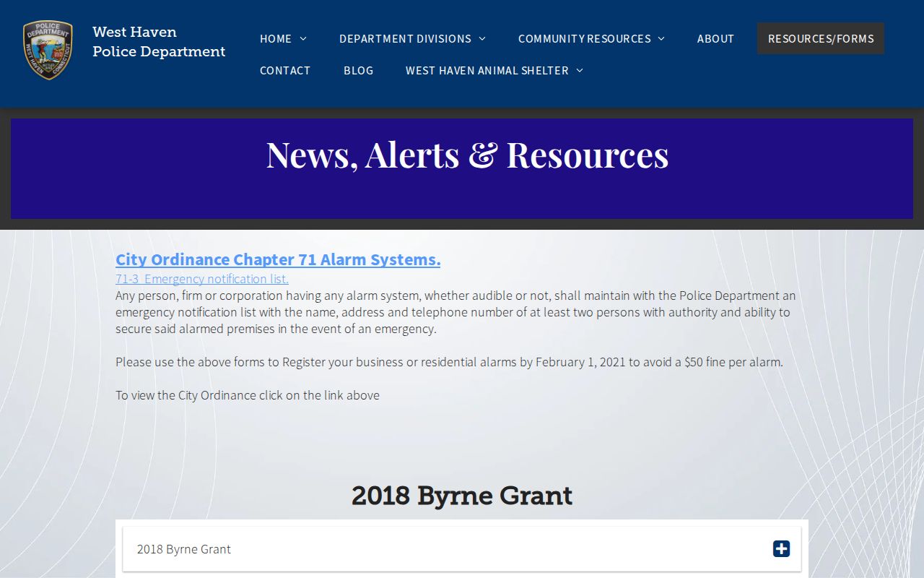
Task: Click the 2018 Byrne Grant section heading
Action: pos(462,496)
